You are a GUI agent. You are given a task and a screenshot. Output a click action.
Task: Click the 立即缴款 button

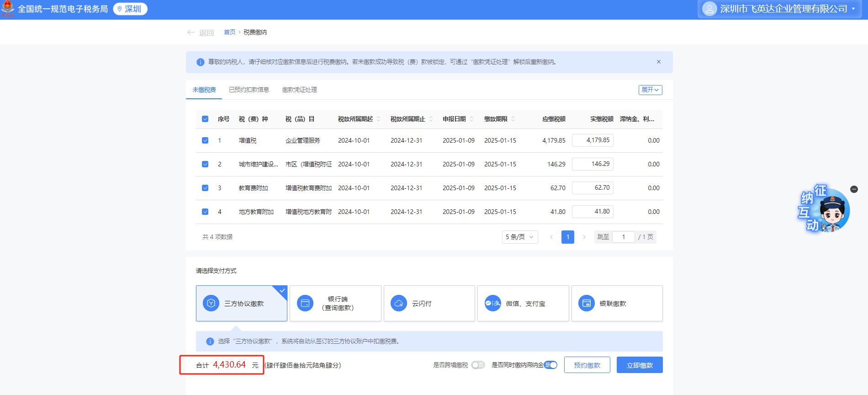pyautogui.click(x=639, y=365)
